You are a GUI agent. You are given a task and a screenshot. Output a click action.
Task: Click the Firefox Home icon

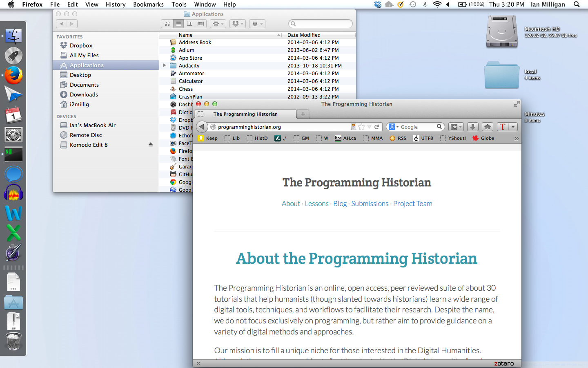coord(488,127)
